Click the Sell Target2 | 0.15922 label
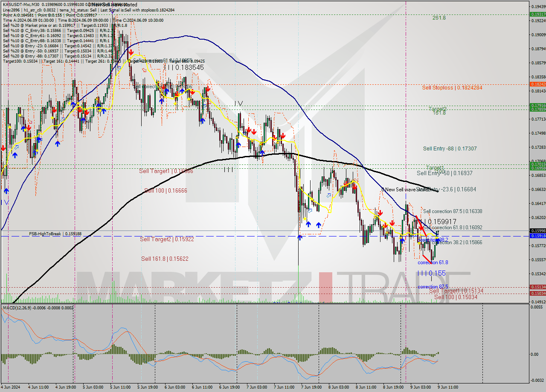546x392 pixels. 167,239
